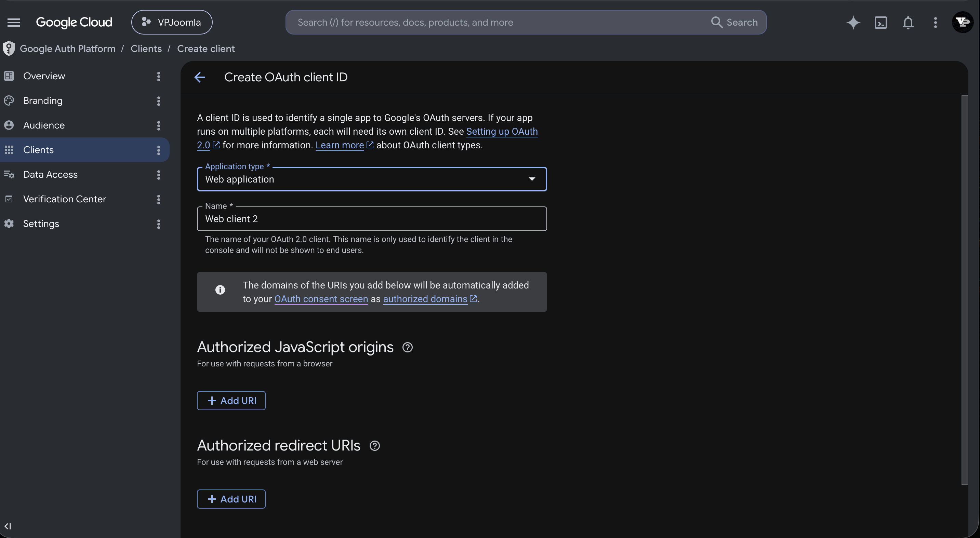
Task: Open the main navigation hamburger menu
Action: [x=14, y=23]
